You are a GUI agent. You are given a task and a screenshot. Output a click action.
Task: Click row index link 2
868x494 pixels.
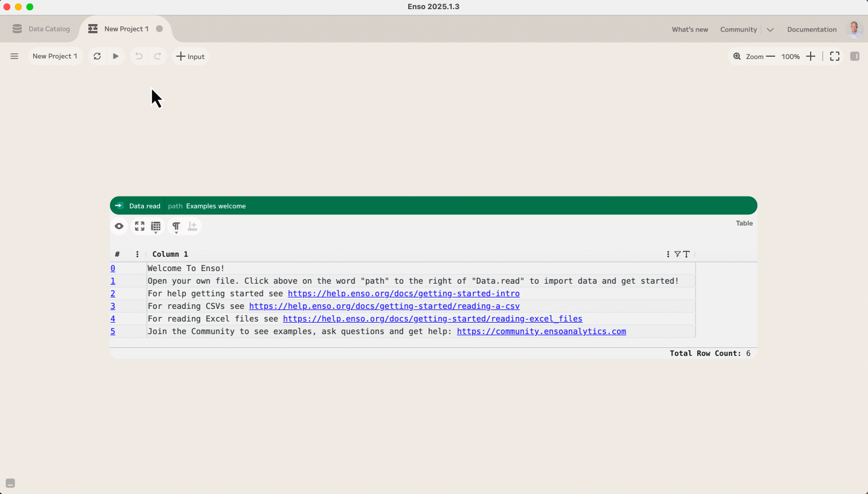pyautogui.click(x=113, y=293)
